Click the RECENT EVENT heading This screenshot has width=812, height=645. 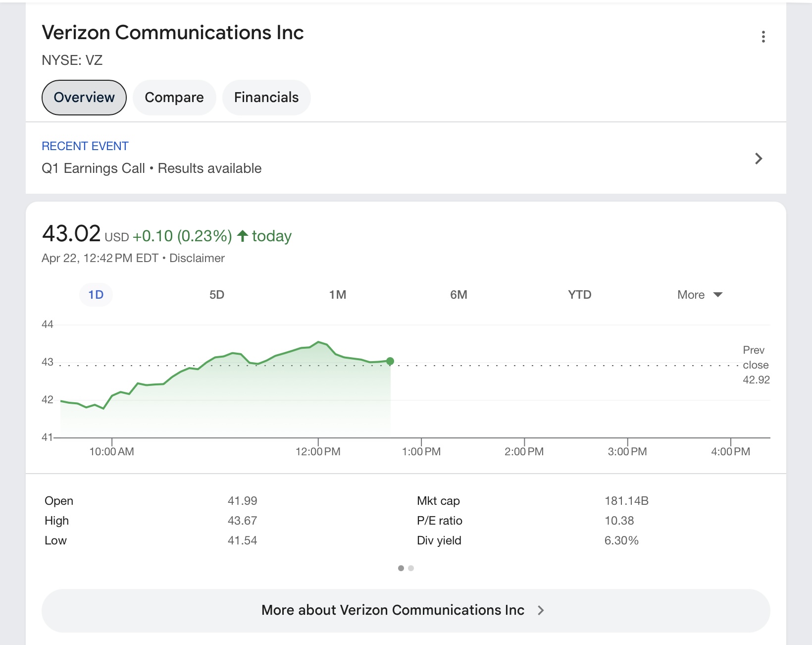point(85,146)
